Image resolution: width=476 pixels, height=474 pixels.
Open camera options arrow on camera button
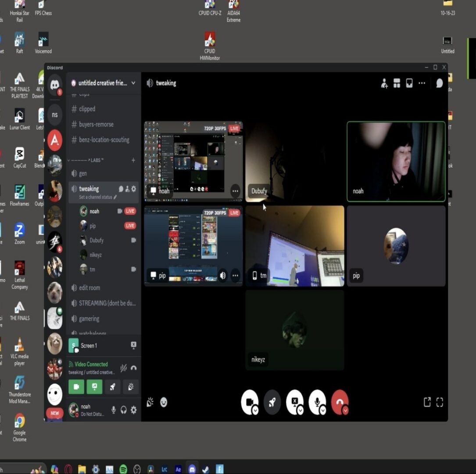[x=255, y=410]
